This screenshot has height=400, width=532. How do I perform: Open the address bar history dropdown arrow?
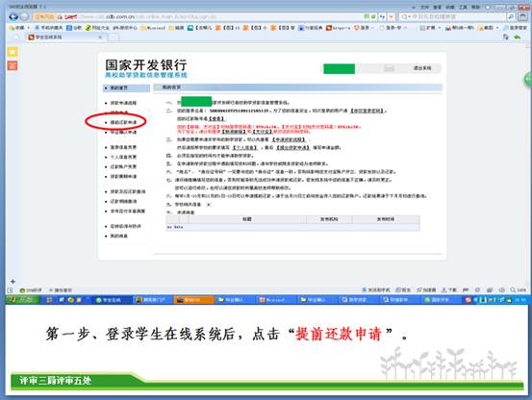[x=392, y=16]
